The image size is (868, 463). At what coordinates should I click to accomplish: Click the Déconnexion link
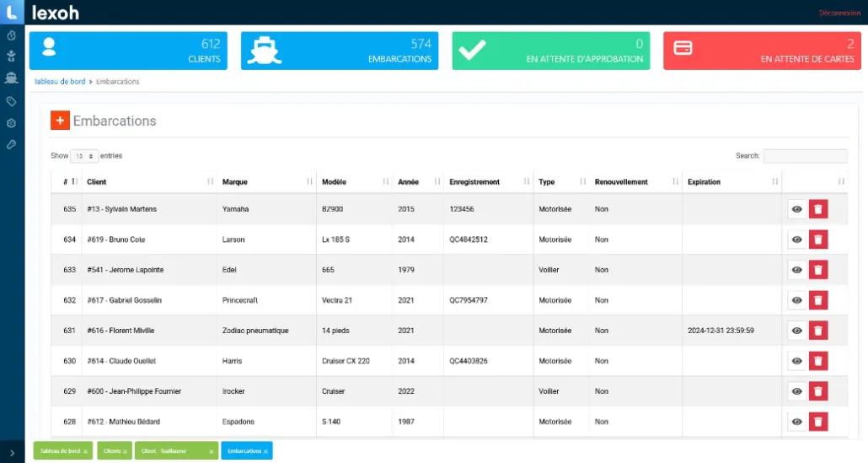point(839,13)
